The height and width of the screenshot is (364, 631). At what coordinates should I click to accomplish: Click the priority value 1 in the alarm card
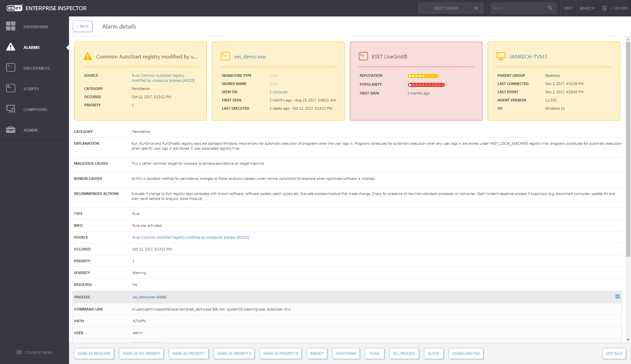click(x=133, y=105)
